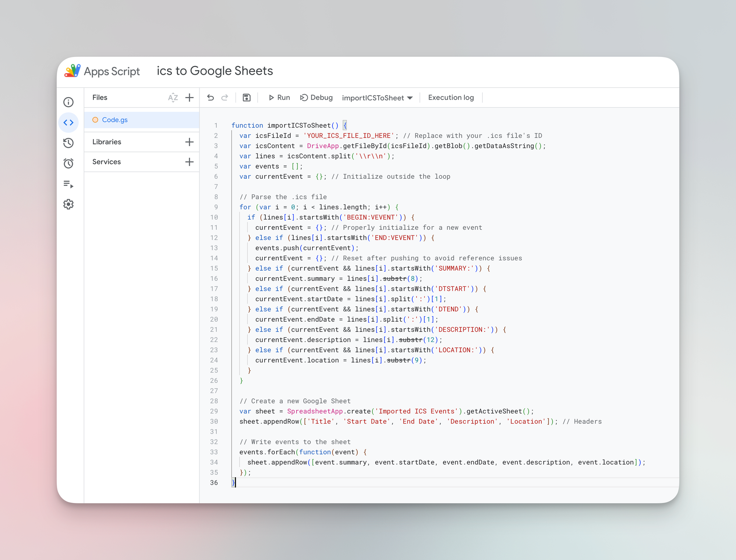Click 'LOCATION:' string on line 23
736x560 pixels.
coord(457,350)
